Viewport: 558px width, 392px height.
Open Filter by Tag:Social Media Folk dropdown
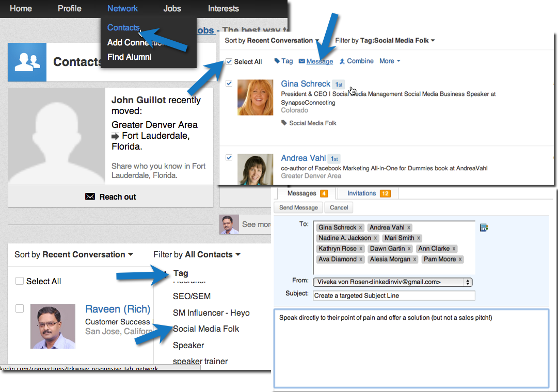(x=385, y=41)
